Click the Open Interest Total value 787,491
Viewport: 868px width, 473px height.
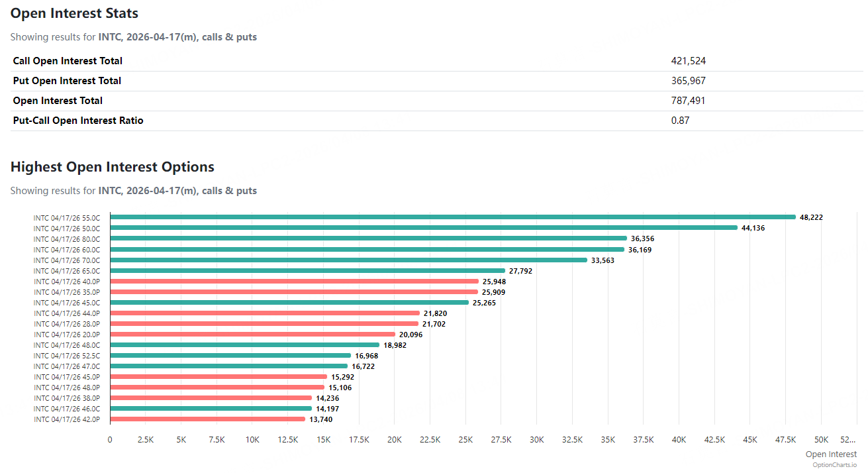coord(688,101)
